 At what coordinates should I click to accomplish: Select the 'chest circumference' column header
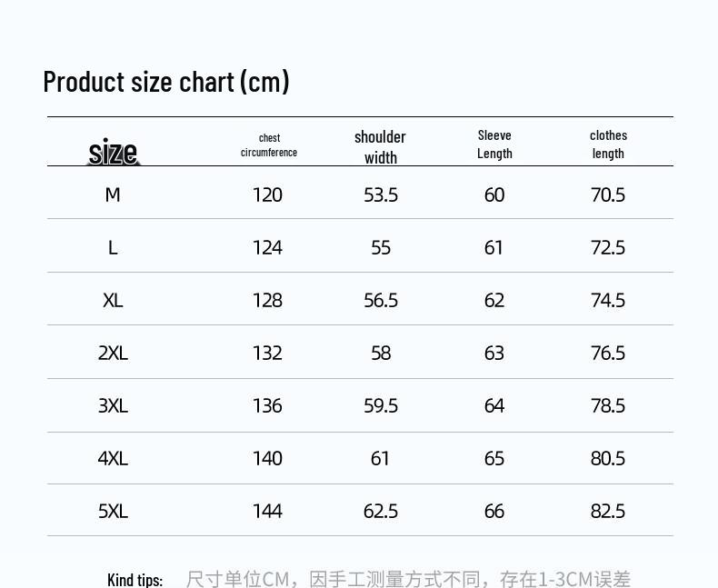269,145
